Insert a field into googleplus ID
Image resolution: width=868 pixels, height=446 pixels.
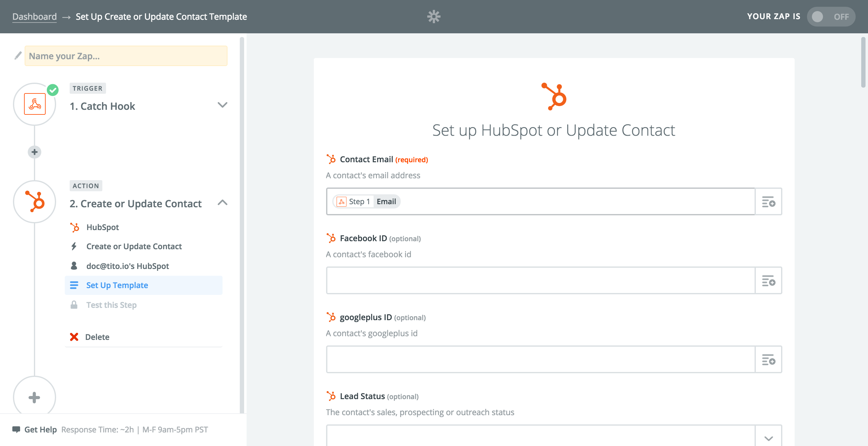click(769, 359)
